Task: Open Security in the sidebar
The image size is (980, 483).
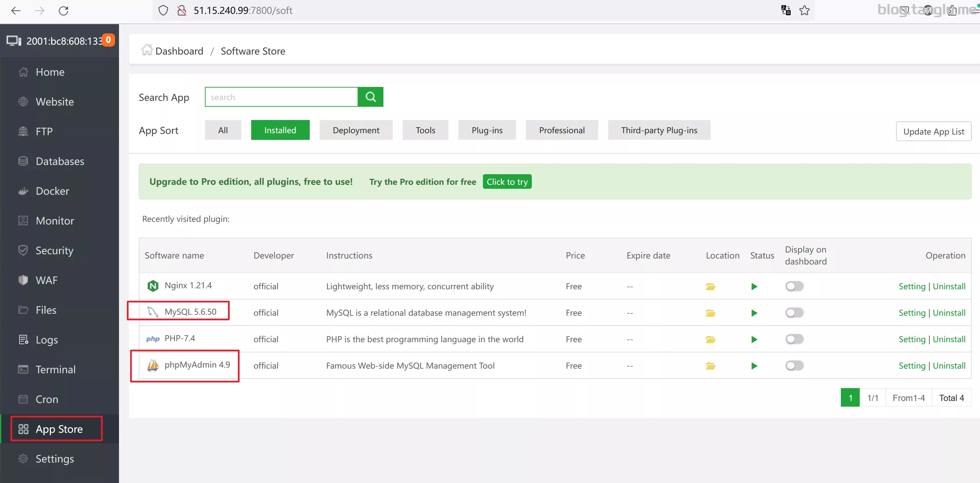Action: pyautogui.click(x=59, y=251)
